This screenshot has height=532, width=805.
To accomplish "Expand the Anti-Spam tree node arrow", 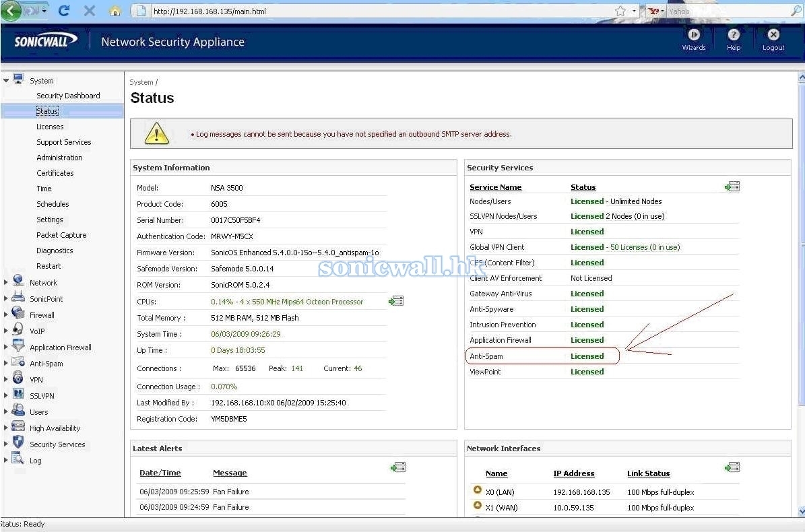I will point(5,364).
